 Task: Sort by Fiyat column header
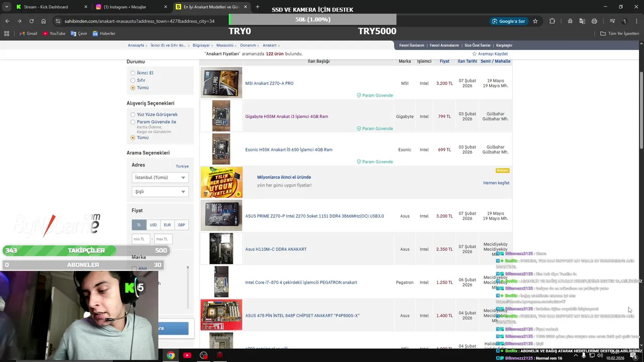[x=444, y=61]
